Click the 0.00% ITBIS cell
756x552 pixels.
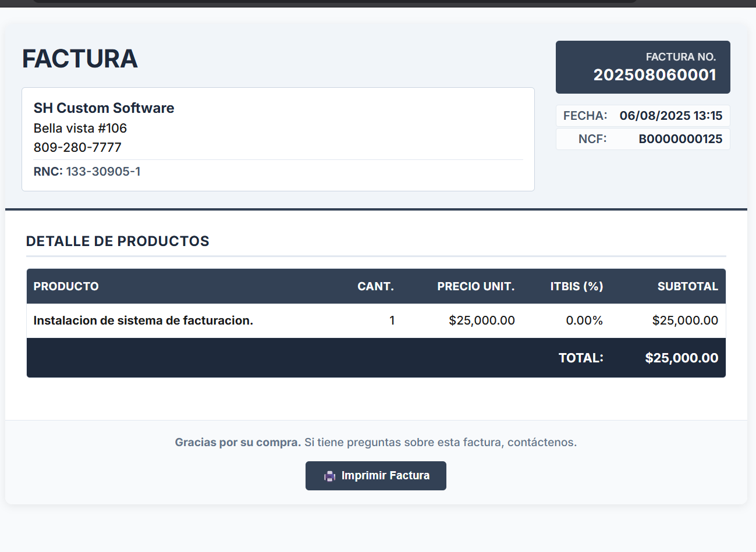click(x=584, y=320)
